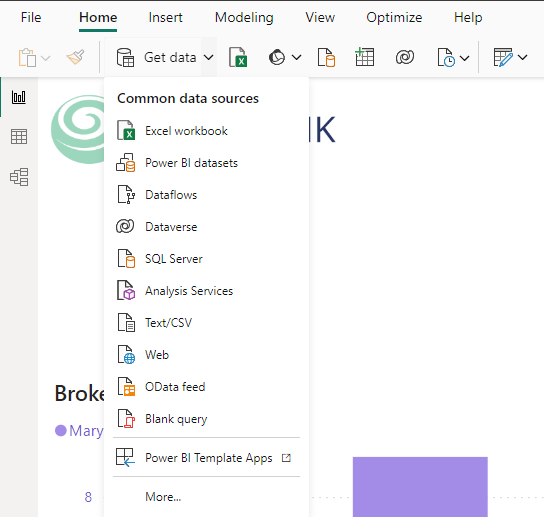Open the Optimize tab
The height and width of the screenshot is (517, 544).
click(394, 17)
